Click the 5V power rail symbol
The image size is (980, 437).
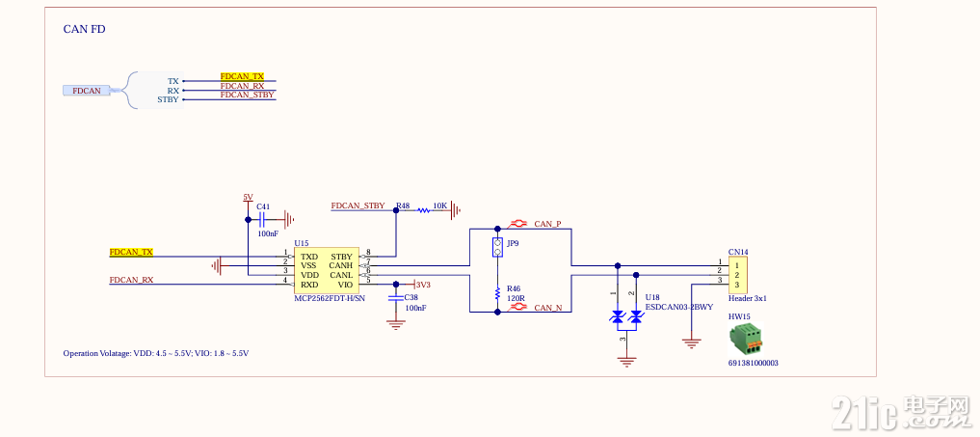pyautogui.click(x=248, y=198)
